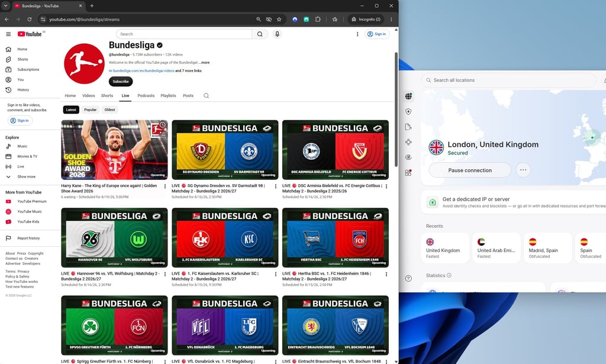The image size is (606, 364).
Task: Open Hannover 96 vs Wolfsburg thumbnail
Action: pos(114,238)
